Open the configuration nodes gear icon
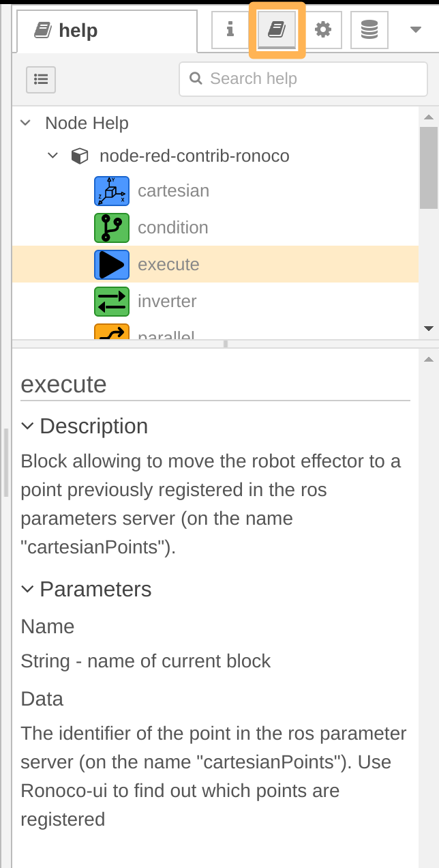The image size is (439, 868). tap(322, 29)
